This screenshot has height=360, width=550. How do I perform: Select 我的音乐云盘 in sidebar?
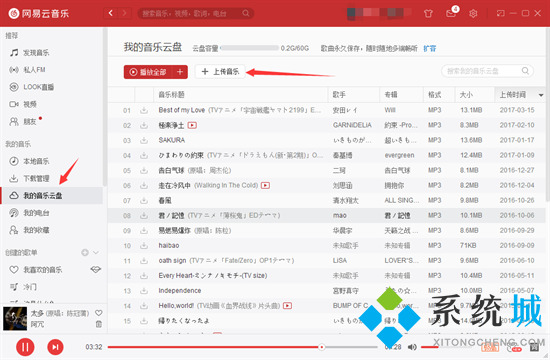click(52, 195)
